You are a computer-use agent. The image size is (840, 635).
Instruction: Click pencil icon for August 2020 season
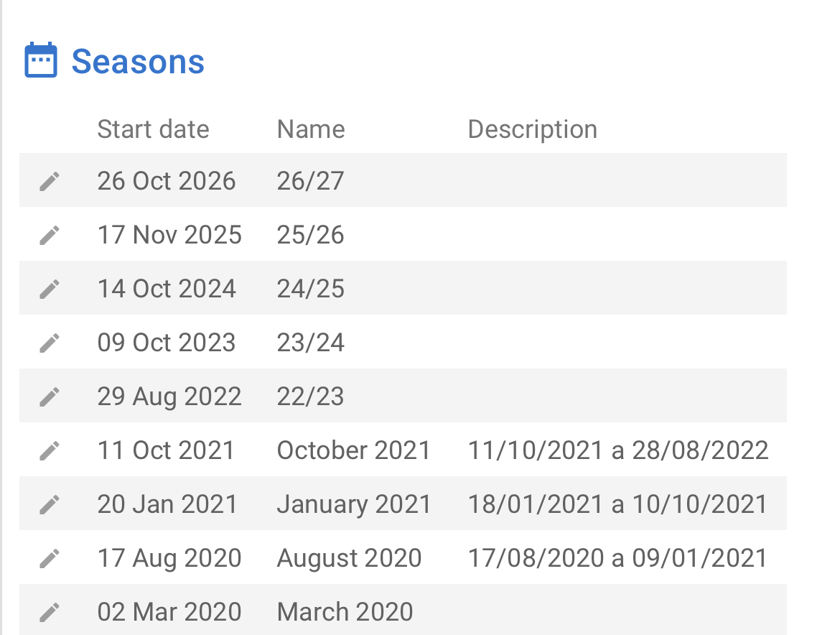coord(49,558)
